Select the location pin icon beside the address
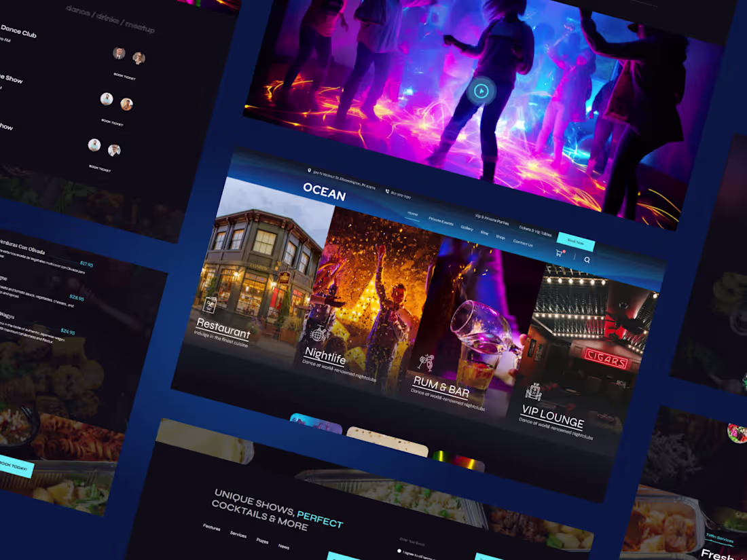 (x=309, y=170)
